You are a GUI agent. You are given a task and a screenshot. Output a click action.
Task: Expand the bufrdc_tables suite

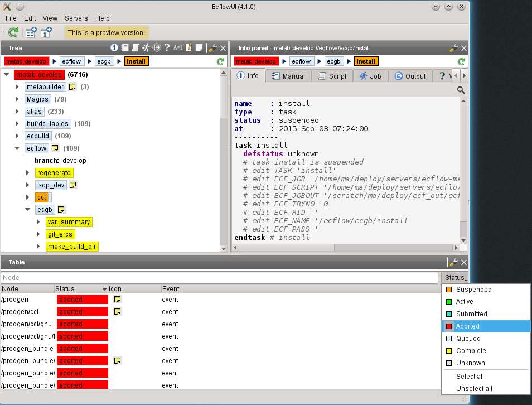click(17, 124)
